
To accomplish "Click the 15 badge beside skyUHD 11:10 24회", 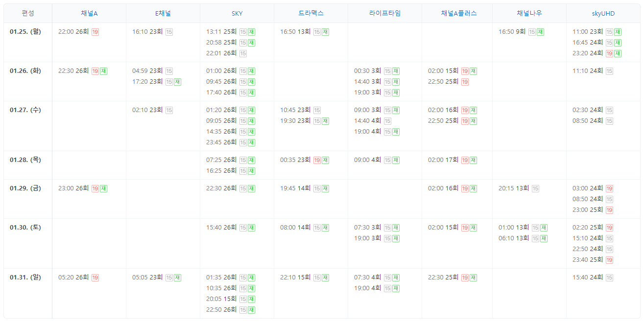I will pos(609,71).
